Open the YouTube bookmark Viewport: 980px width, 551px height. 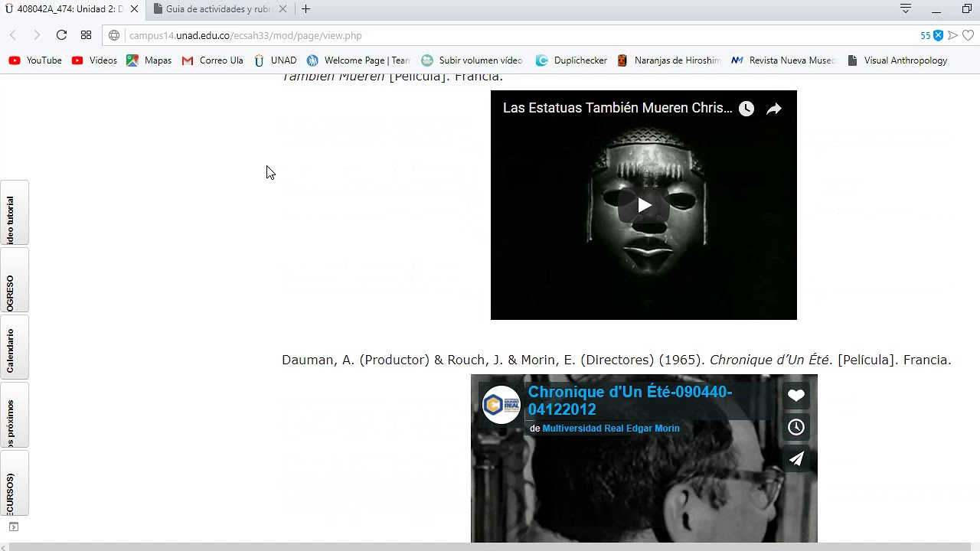coord(35,60)
